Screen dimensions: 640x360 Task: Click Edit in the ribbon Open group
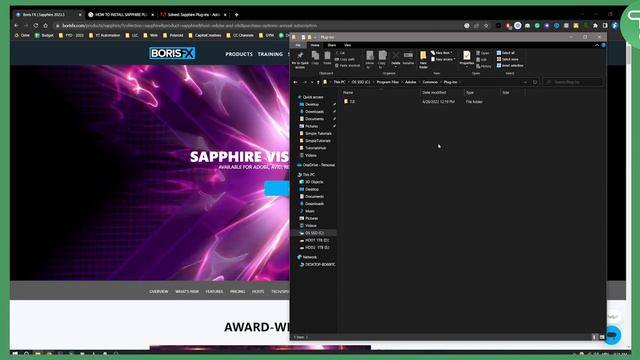(482, 60)
